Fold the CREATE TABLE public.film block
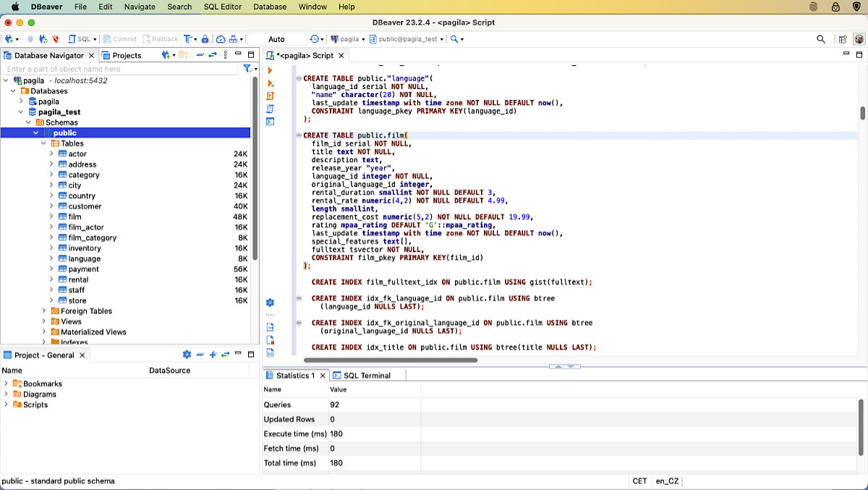This screenshot has height=490, width=868. click(298, 135)
